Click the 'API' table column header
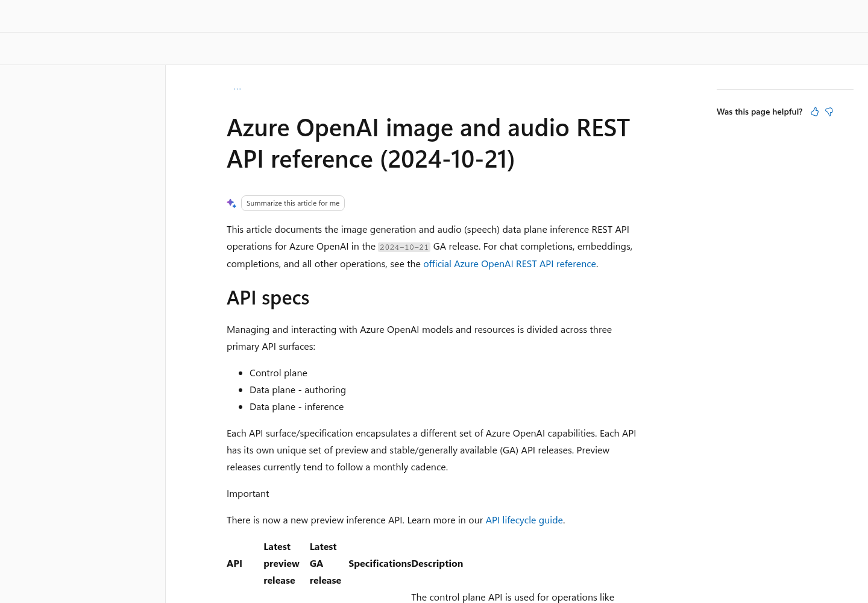This screenshot has height=603, width=868. pos(234,563)
